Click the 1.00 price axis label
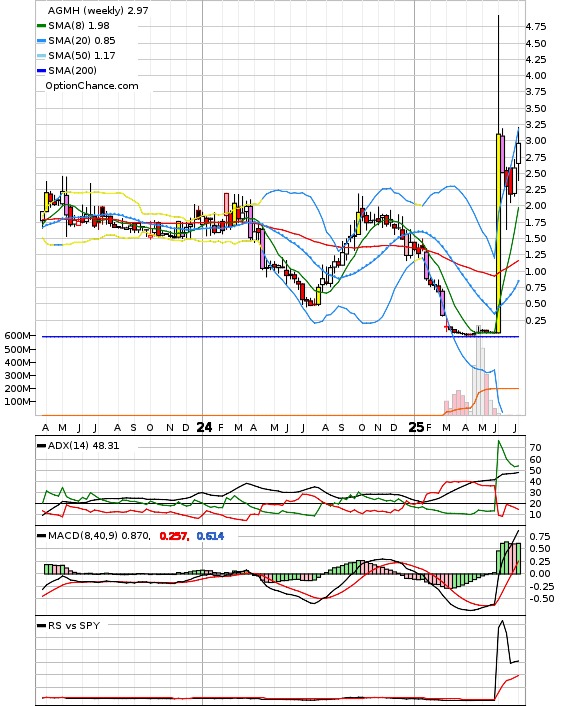The height and width of the screenshot is (706, 566). (536, 272)
